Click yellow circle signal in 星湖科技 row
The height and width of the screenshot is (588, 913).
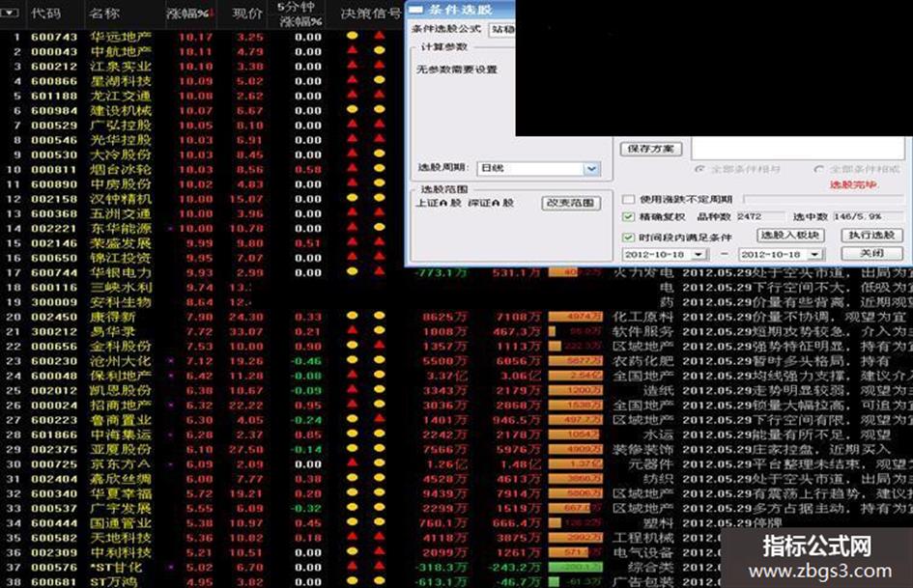point(380,80)
